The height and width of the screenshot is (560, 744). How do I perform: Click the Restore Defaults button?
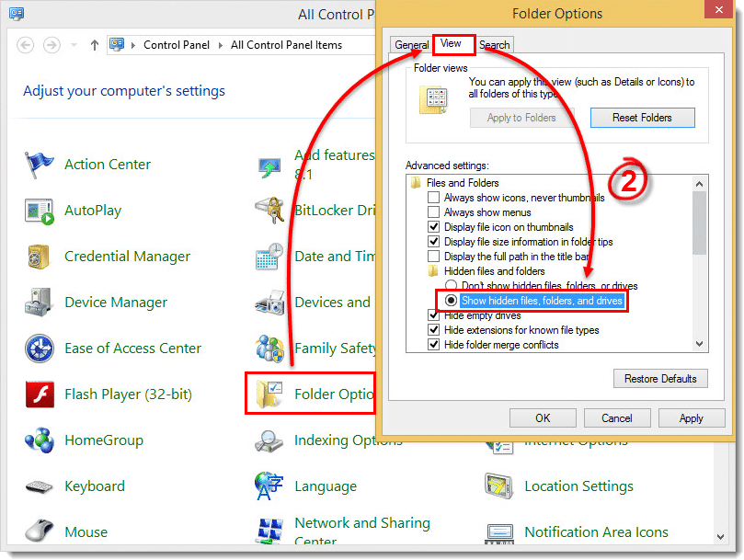[660, 379]
